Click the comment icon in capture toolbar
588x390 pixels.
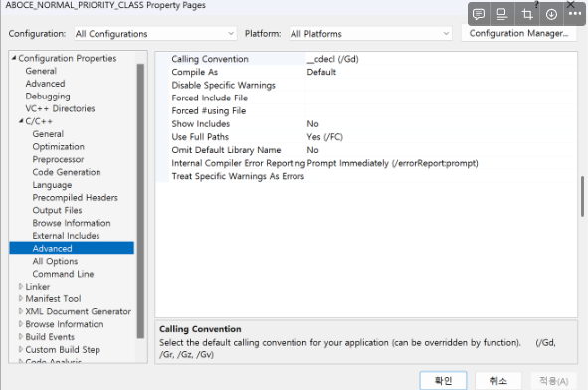pos(479,14)
